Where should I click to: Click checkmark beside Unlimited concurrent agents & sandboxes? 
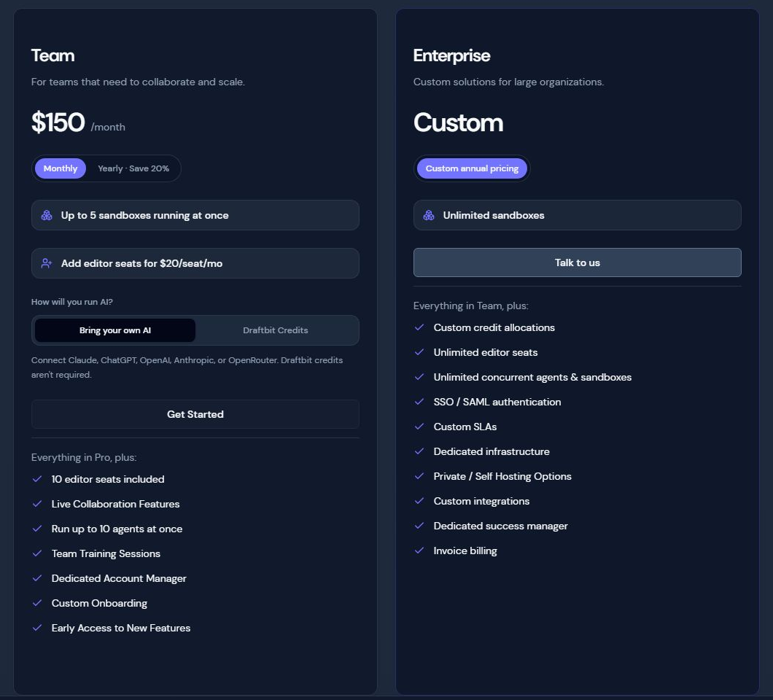coord(419,377)
